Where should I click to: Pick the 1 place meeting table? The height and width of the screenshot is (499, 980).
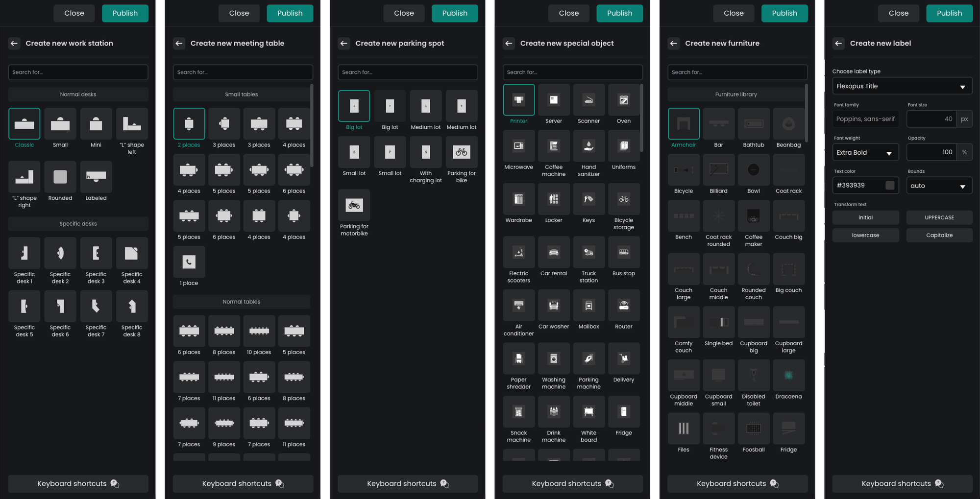tap(189, 262)
